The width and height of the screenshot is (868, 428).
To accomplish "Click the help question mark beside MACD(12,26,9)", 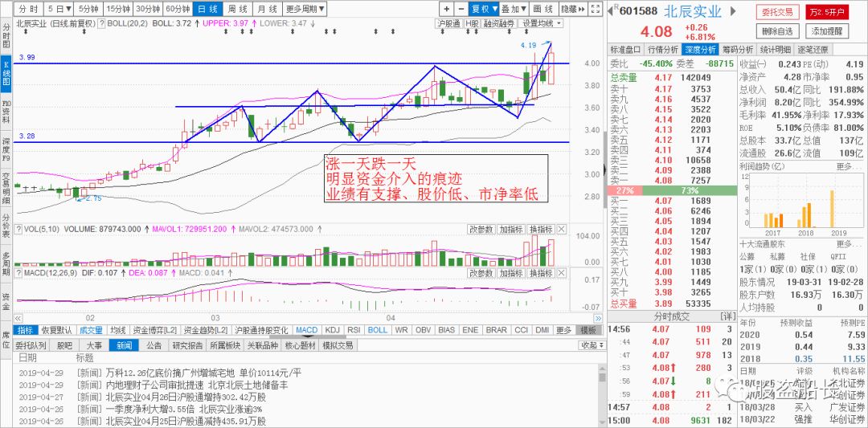I will click(x=18, y=273).
